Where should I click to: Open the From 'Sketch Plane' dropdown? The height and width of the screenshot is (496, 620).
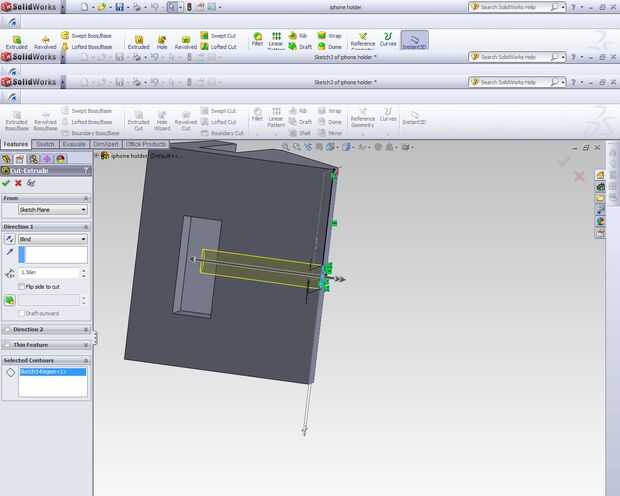(x=53, y=210)
